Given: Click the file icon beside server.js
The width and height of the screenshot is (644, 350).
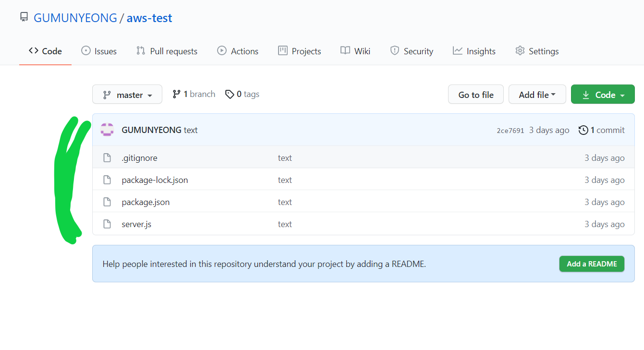Looking at the screenshot, I should tap(108, 224).
